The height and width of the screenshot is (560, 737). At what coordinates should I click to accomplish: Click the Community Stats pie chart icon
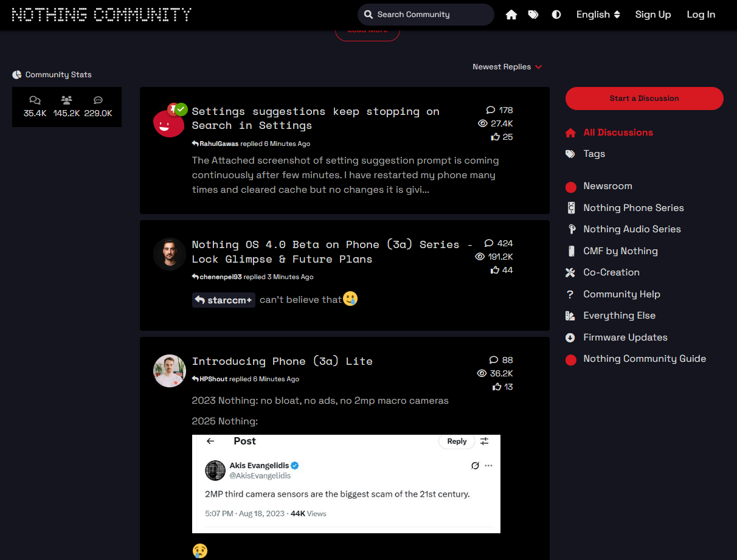pyautogui.click(x=16, y=74)
